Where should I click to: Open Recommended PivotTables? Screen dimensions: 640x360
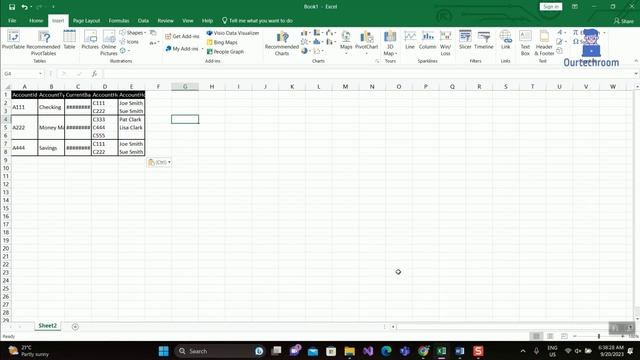pyautogui.click(x=43, y=42)
